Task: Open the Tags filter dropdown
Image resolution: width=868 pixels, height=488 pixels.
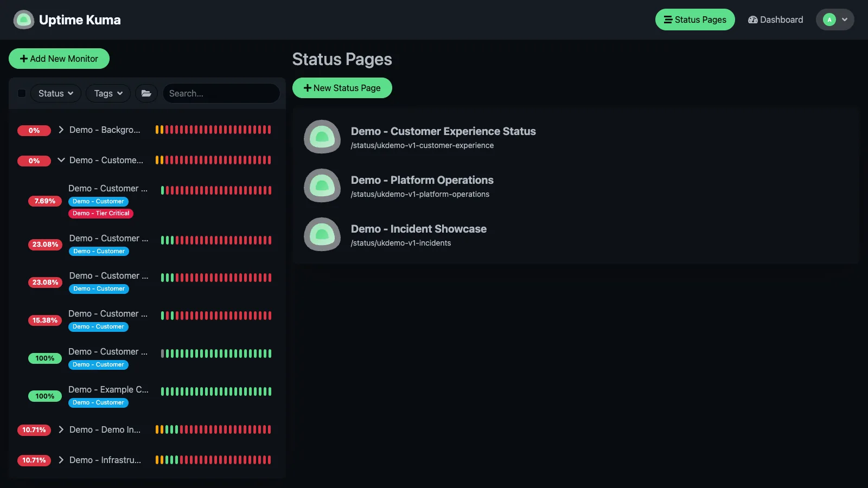Action: [x=108, y=93]
